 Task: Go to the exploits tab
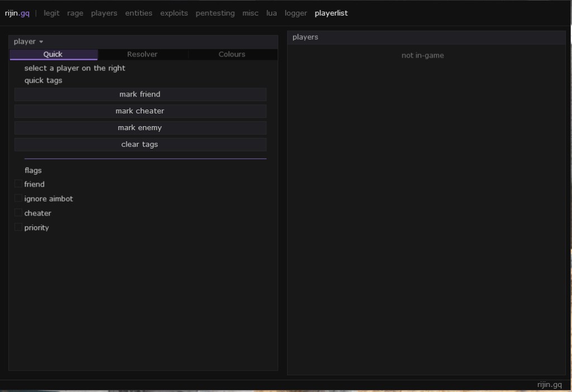tap(174, 13)
